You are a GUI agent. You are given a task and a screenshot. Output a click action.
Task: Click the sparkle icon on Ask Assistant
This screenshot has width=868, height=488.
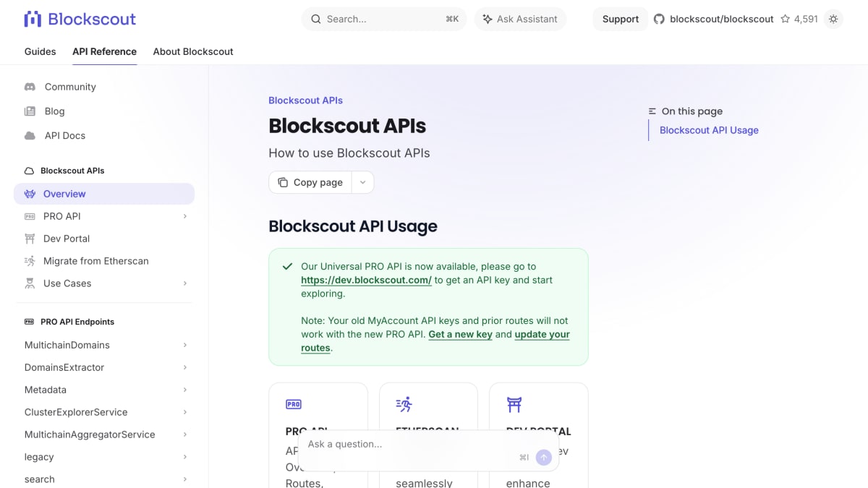coord(488,19)
